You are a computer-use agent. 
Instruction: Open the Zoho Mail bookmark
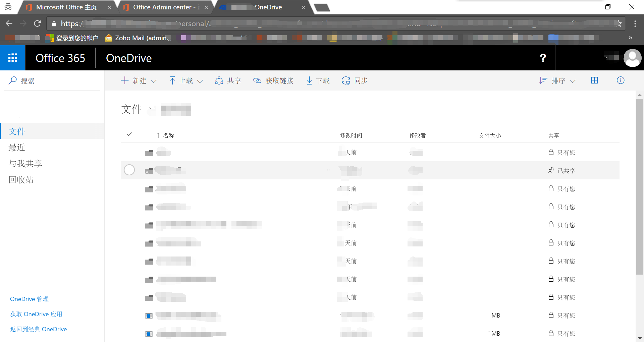[138, 38]
